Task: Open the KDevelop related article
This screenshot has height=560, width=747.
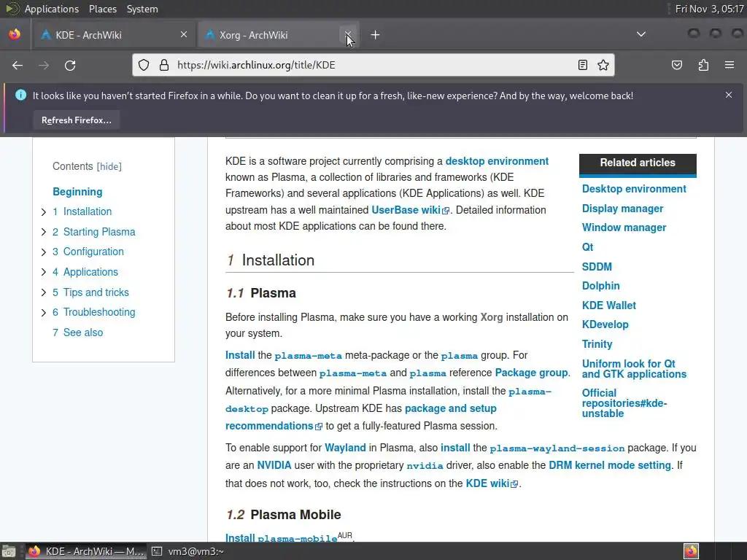Action: coord(605,324)
